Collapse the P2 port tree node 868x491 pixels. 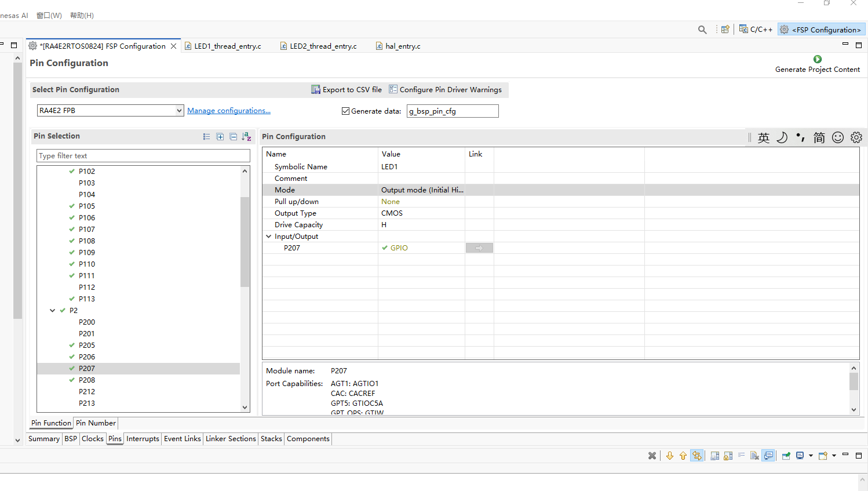click(x=53, y=311)
